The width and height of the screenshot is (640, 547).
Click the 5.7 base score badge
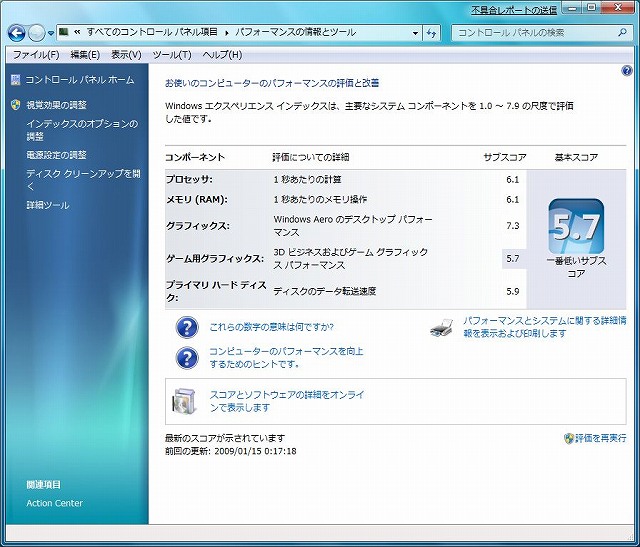[x=576, y=227]
